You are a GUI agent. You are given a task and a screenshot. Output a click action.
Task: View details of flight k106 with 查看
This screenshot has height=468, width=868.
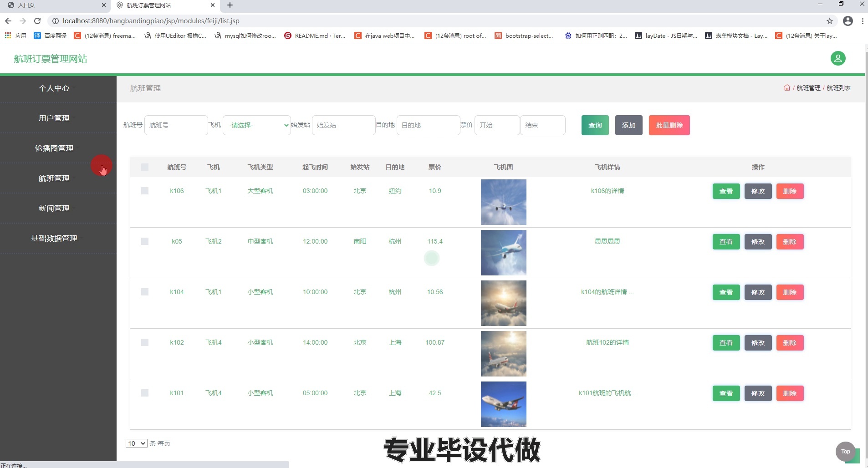pyautogui.click(x=726, y=191)
